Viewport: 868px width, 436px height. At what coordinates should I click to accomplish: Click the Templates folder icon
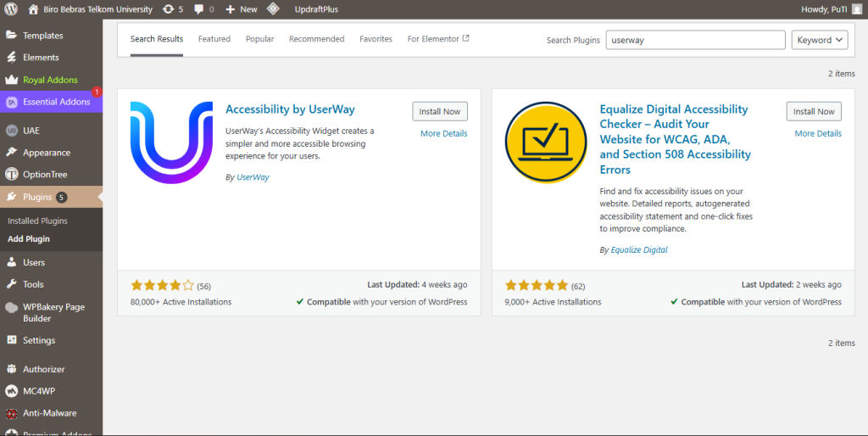pyautogui.click(x=12, y=35)
